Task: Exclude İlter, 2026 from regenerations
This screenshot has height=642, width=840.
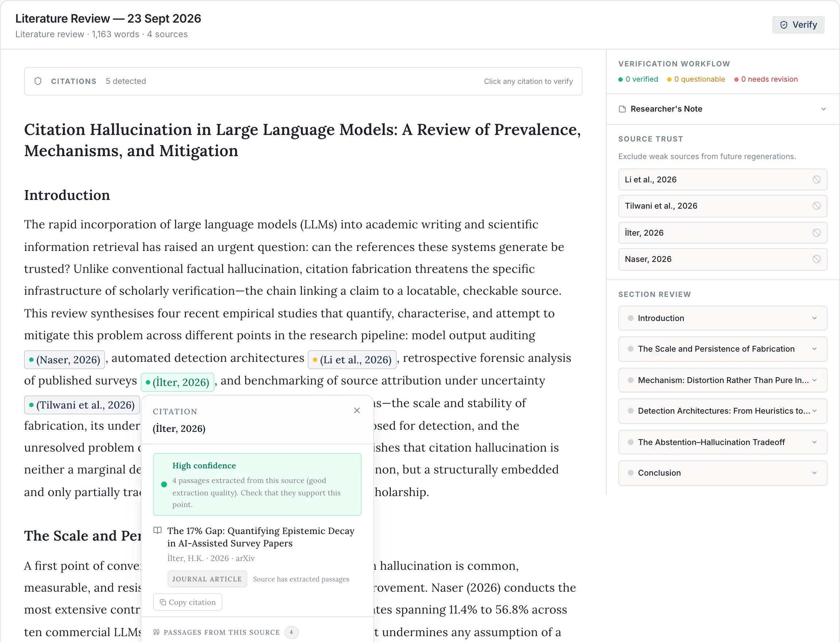Action: 816,233
